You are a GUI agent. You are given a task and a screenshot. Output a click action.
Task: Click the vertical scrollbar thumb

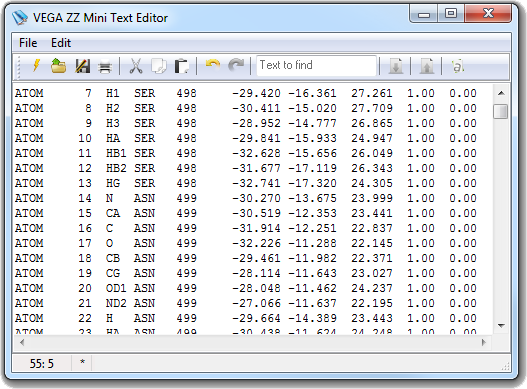(500, 111)
